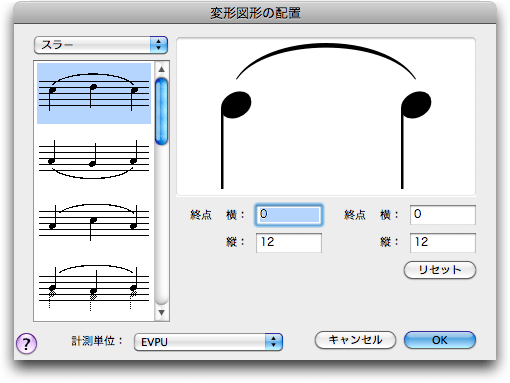Open the 計測単位 EVPU units dropdown
Screen dimensions: 510x383
tap(208, 342)
